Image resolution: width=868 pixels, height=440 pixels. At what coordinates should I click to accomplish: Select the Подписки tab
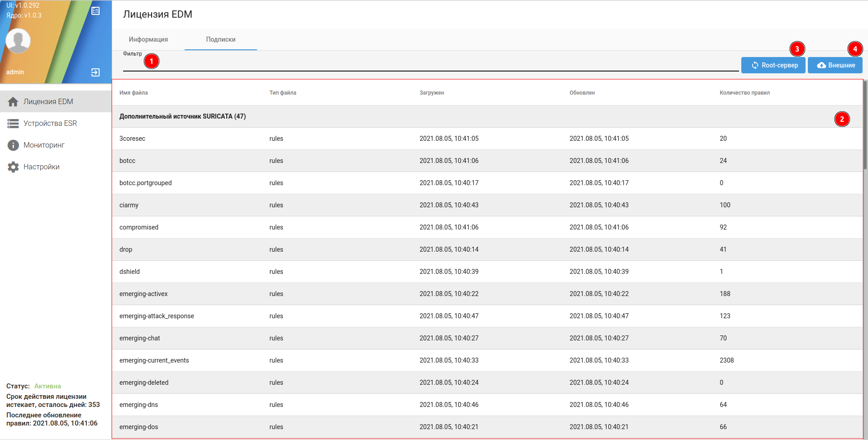click(x=220, y=39)
